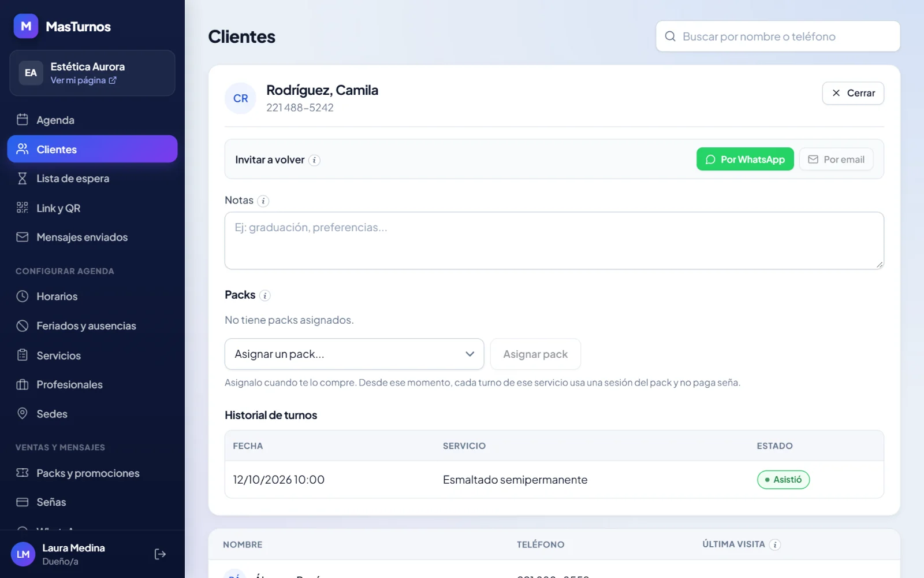Click the Asignar pack button
The width and height of the screenshot is (924, 578).
tap(535, 354)
